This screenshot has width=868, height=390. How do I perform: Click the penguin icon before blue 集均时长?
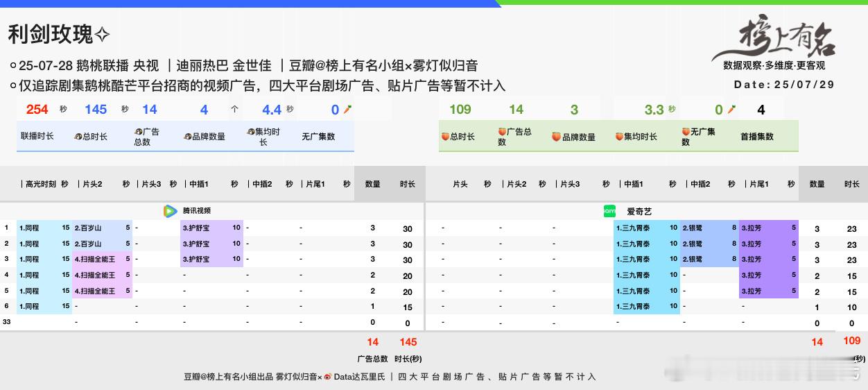click(250, 132)
